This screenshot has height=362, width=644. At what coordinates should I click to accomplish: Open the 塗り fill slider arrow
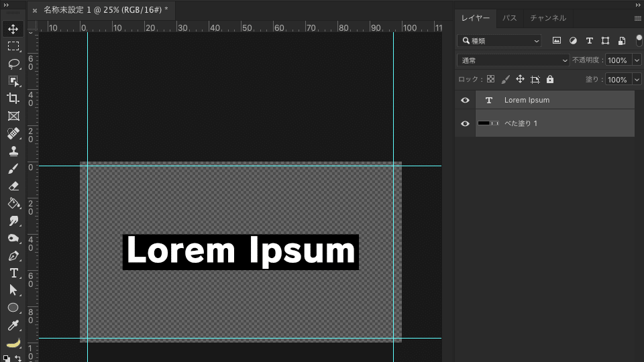[x=637, y=80]
